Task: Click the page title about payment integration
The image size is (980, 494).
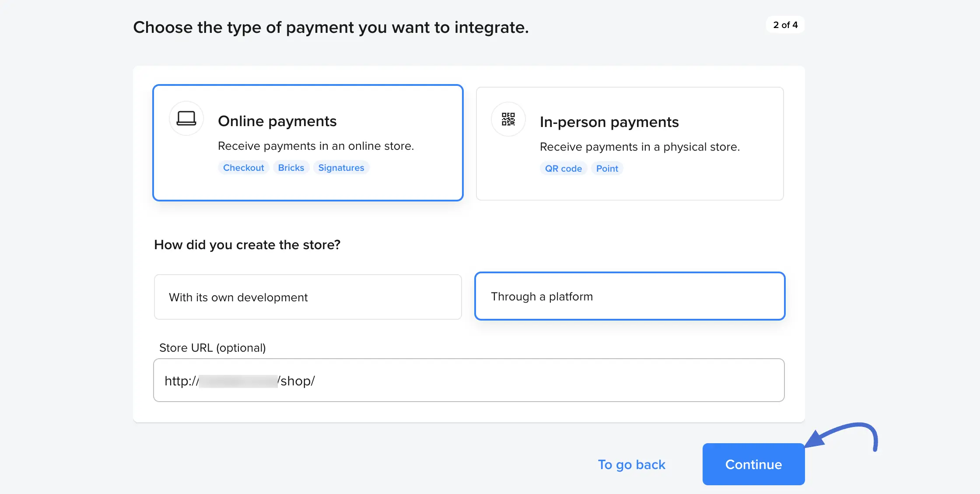Action: [x=331, y=27]
